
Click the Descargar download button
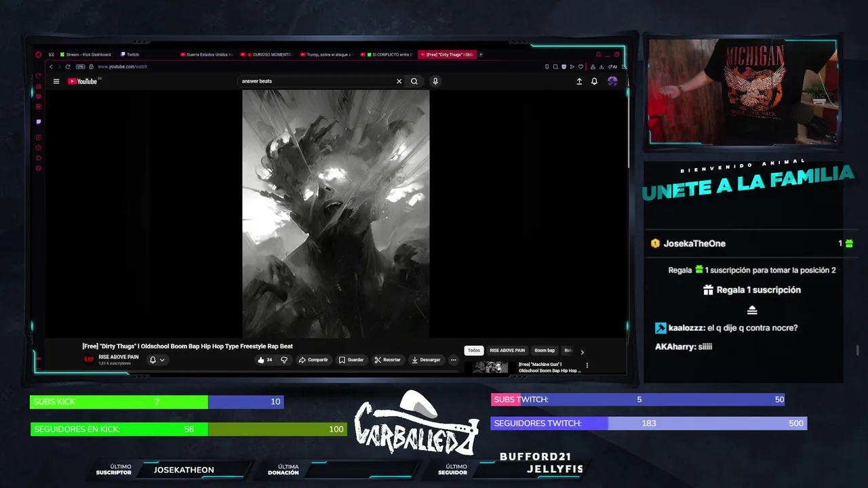click(426, 360)
